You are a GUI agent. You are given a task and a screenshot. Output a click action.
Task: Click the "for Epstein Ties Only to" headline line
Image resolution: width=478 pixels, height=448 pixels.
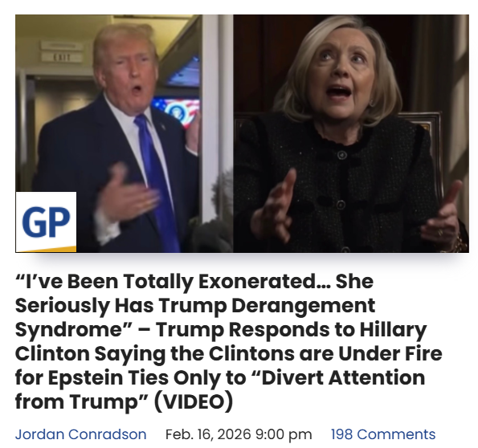tap(130, 377)
